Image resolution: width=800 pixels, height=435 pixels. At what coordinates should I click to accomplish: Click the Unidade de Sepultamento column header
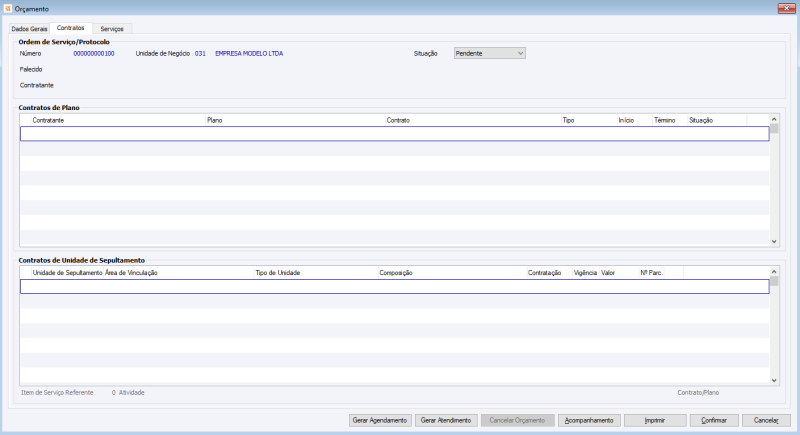pyautogui.click(x=67, y=273)
